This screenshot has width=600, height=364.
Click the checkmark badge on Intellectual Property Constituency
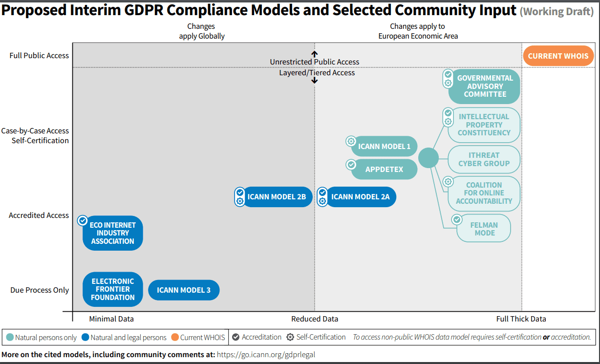point(448,113)
